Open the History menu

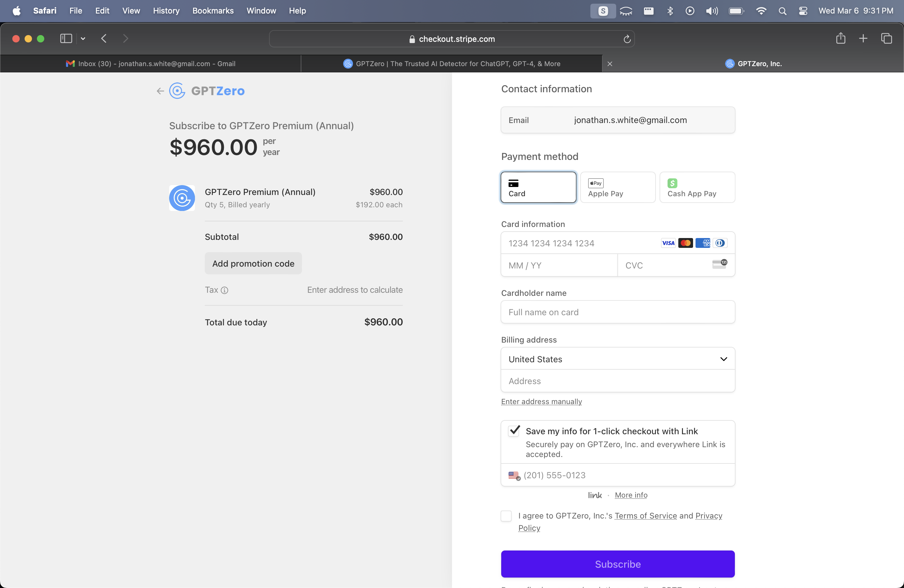(x=166, y=11)
